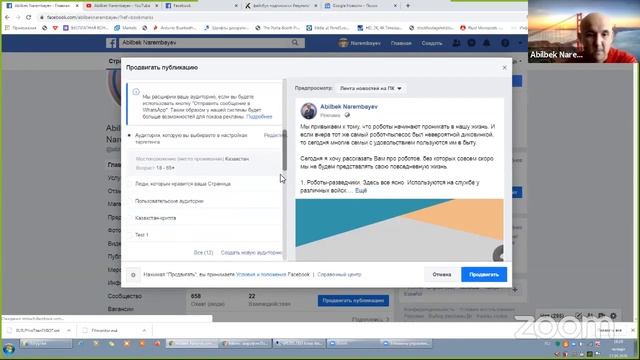Click the Facebook logo in the header
The height and width of the screenshot is (360, 640).
[111, 43]
